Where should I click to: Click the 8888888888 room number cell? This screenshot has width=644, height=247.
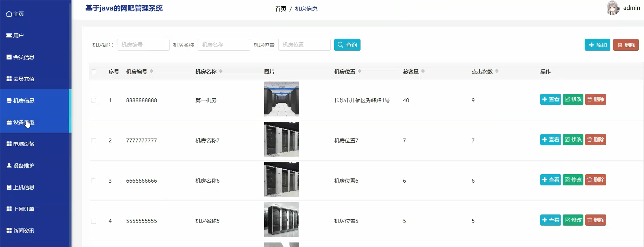pos(142,100)
